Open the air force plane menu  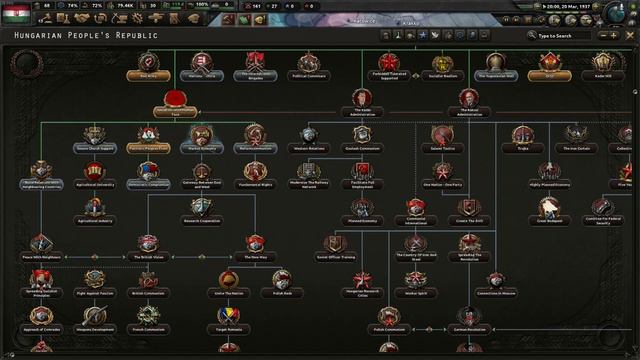click(x=156, y=18)
